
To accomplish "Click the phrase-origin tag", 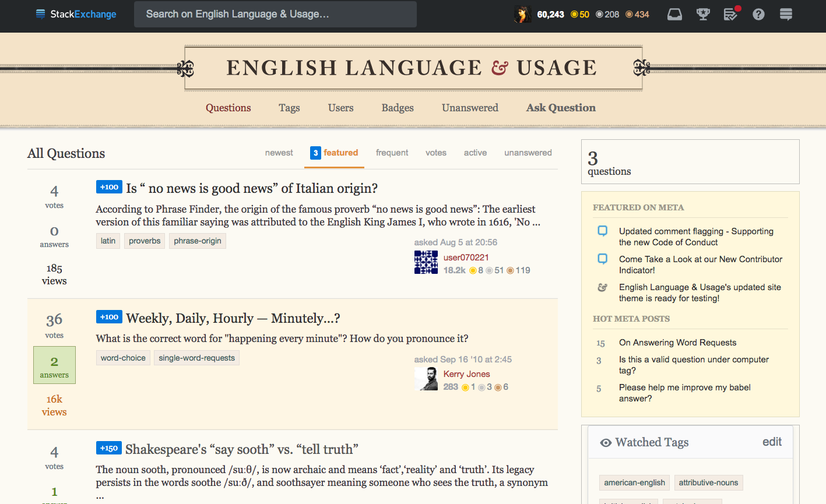I will coord(198,241).
